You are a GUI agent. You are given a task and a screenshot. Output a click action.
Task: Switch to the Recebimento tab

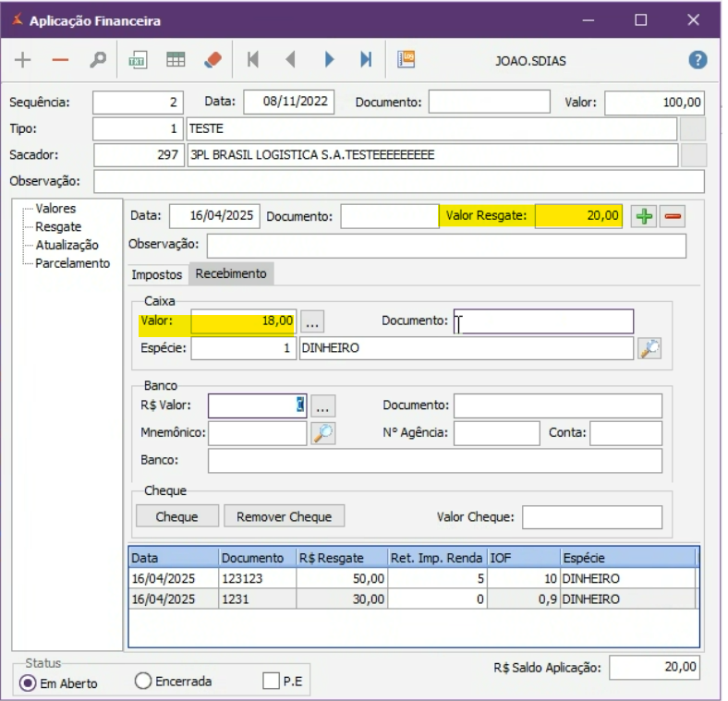231,273
